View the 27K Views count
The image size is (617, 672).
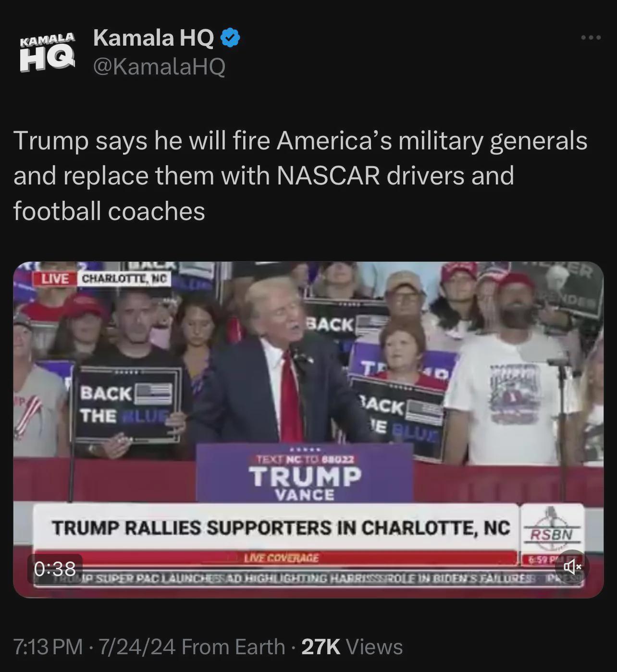[x=352, y=647]
